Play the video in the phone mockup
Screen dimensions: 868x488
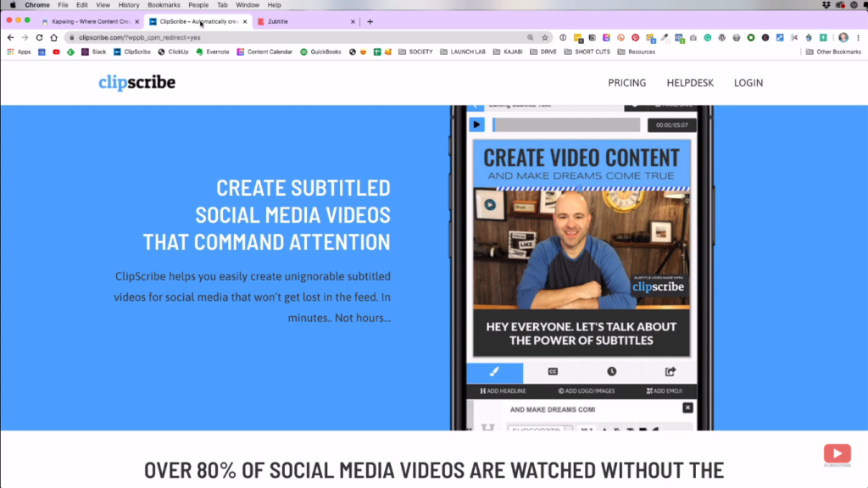coord(476,125)
